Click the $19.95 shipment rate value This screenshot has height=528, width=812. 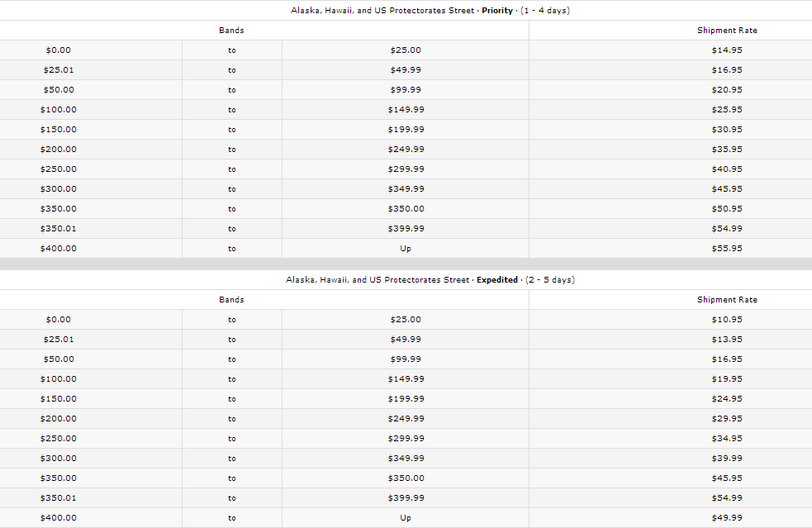(x=726, y=379)
